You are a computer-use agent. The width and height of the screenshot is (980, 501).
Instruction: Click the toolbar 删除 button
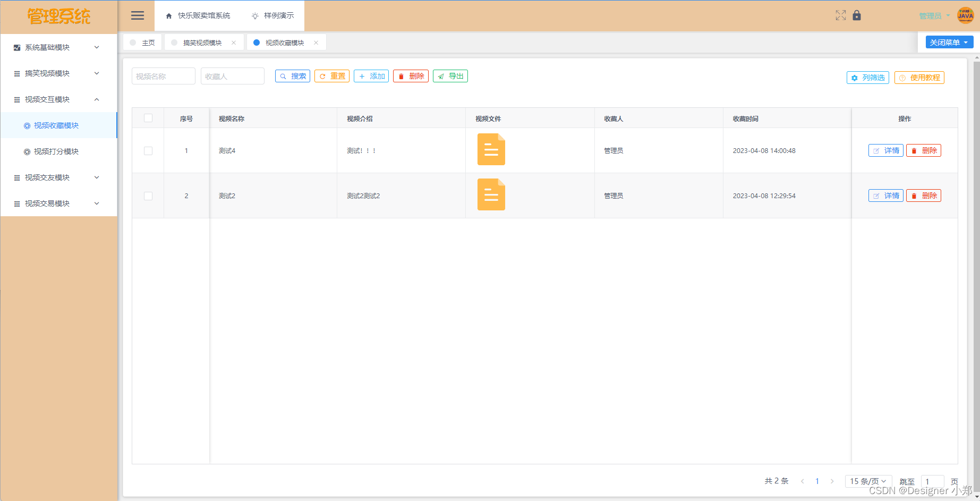(x=411, y=76)
